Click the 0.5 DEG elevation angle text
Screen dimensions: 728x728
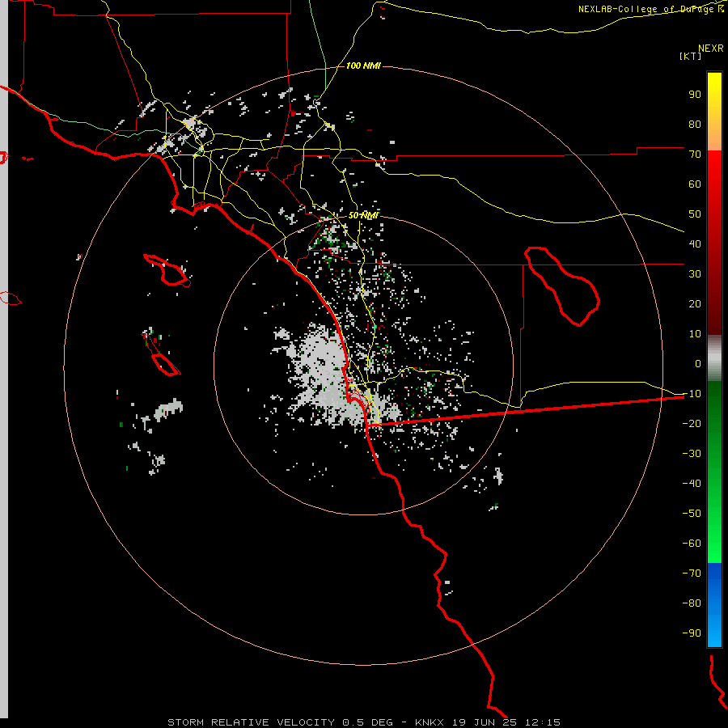pyautogui.click(x=368, y=722)
